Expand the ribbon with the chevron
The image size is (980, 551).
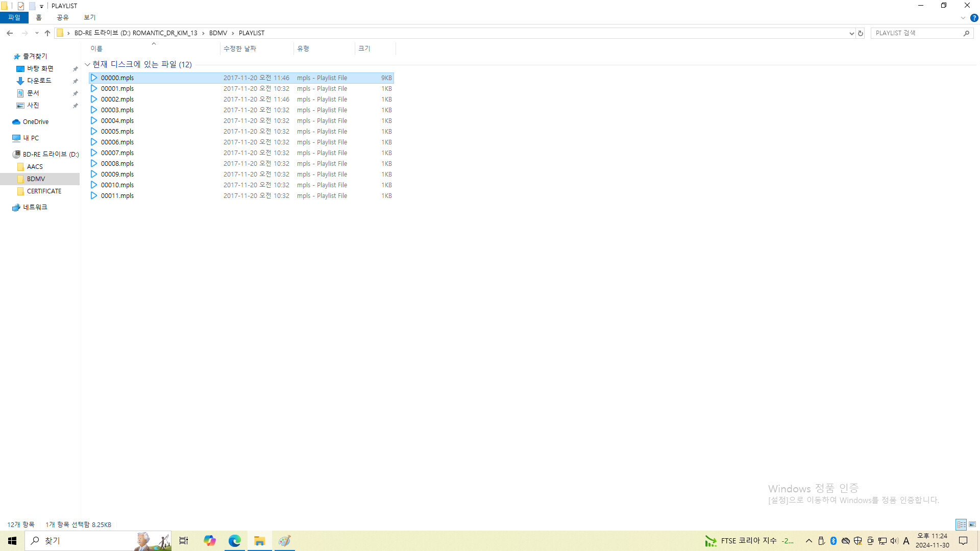pyautogui.click(x=963, y=18)
